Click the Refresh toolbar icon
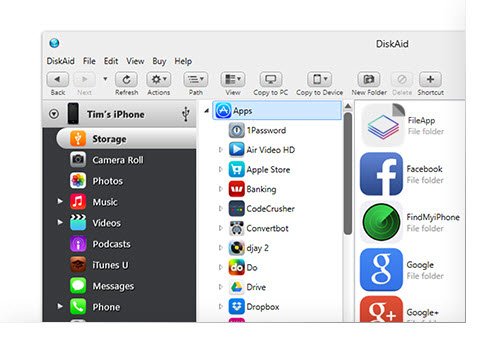The image size is (504, 360). click(x=126, y=79)
